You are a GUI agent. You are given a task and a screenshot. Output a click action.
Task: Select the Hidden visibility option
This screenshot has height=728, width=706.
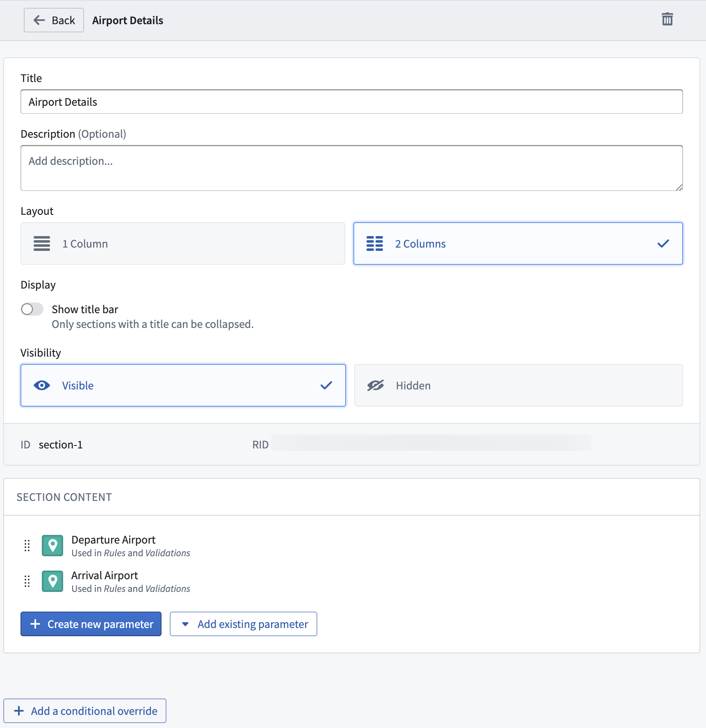pyautogui.click(x=518, y=385)
